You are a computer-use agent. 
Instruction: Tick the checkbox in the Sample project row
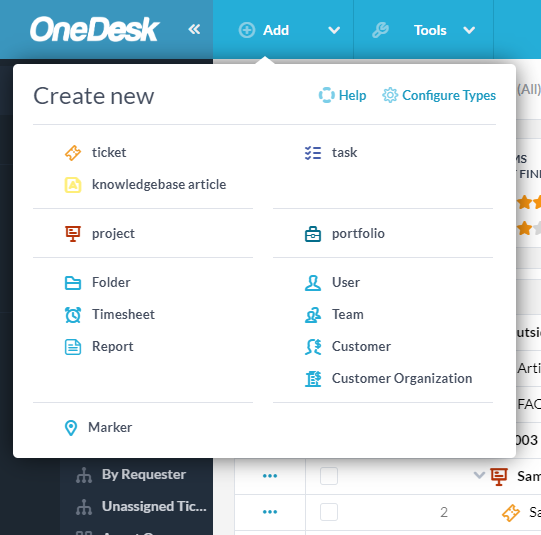[328, 476]
